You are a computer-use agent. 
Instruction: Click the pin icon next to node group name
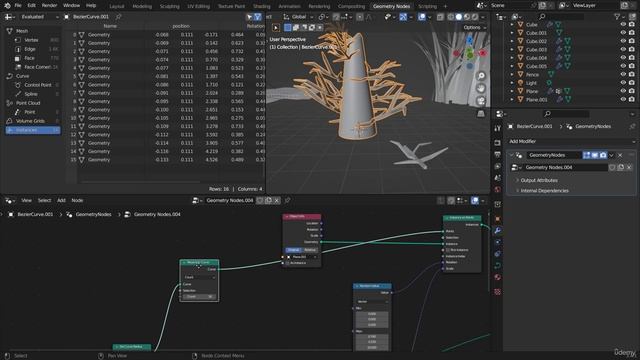(x=287, y=200)
